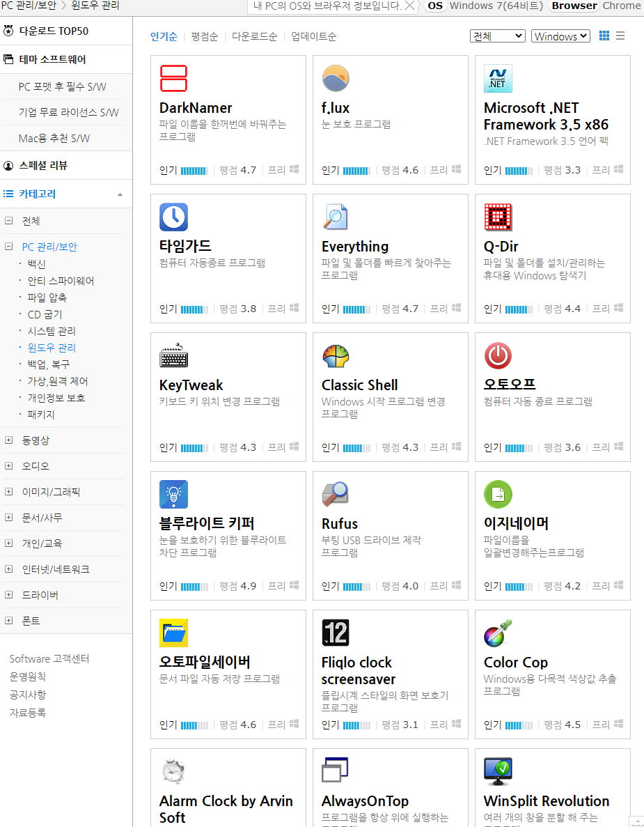Click the DarkNamer popularity bar
Image resolution: width=644 pixels, height=827 pixels.
point(194,171)
